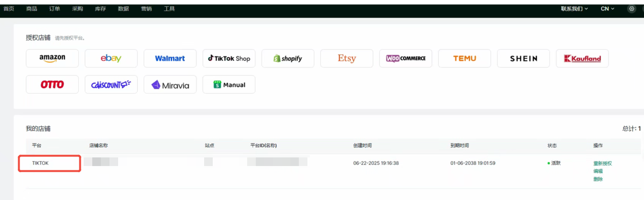Select the OTTO platform logo

pyautogui.click(x=52, y=85)
